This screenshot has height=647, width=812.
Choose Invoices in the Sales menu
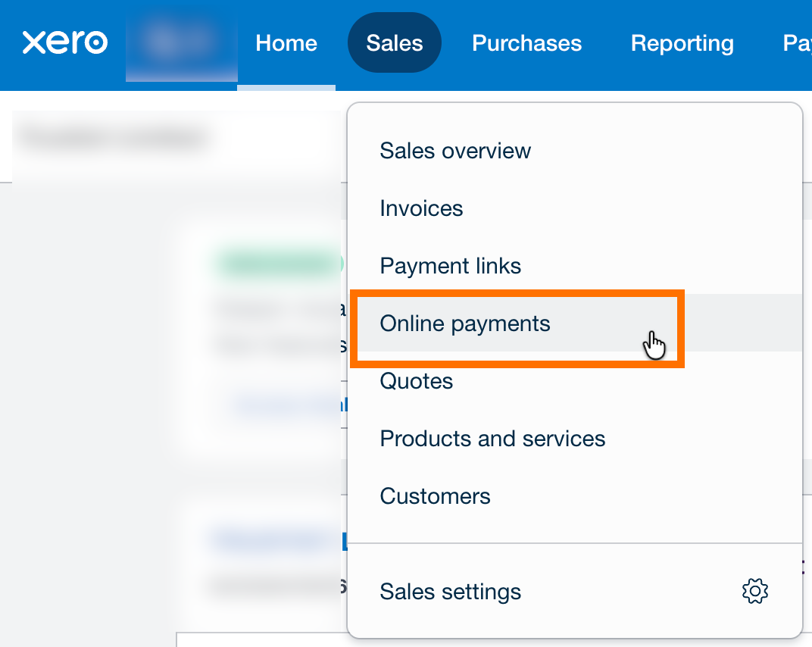pos(421,208)
